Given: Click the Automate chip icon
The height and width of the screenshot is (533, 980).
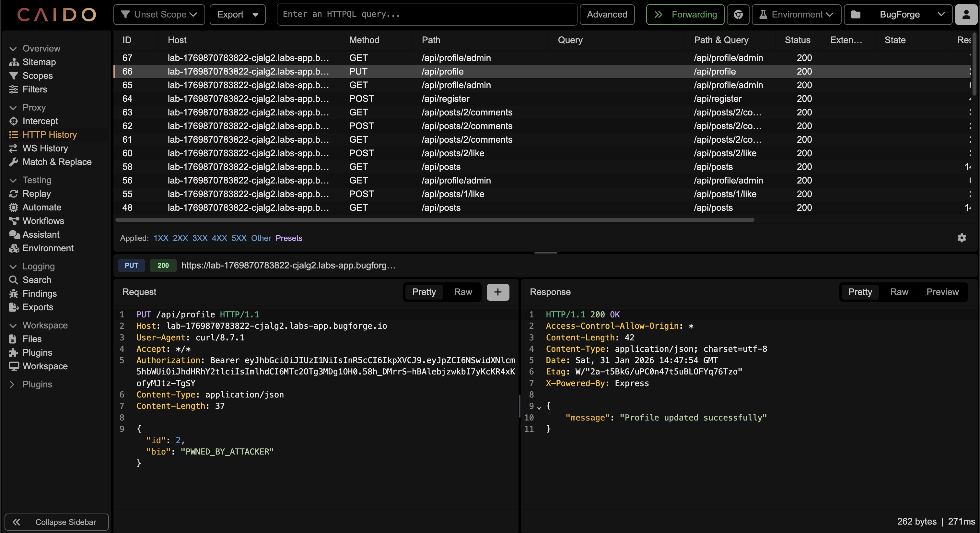Looking at the screenshot, I should click(14, 207).
